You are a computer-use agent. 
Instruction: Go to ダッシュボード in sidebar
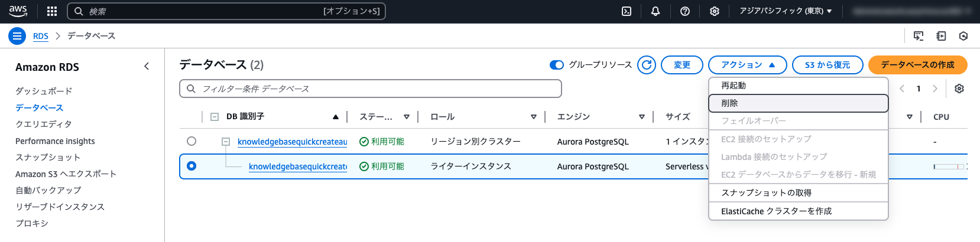pyautogui.click(x=44, y=91)
